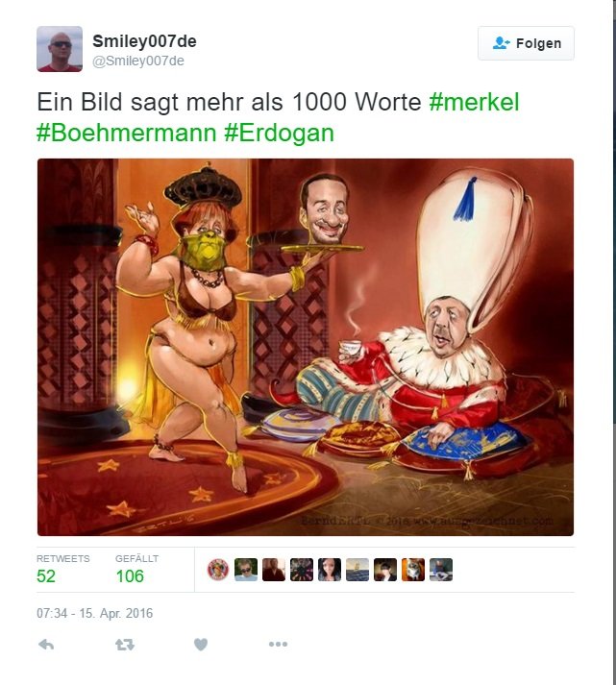Click the retweet icon below the tweet
The image size is (616, 685).
pyautogui.click(x=125, y=645)
